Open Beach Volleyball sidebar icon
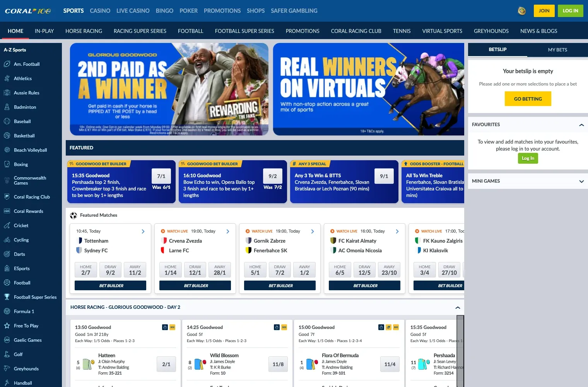The image size is (588, 387). [x=7, y=150]
